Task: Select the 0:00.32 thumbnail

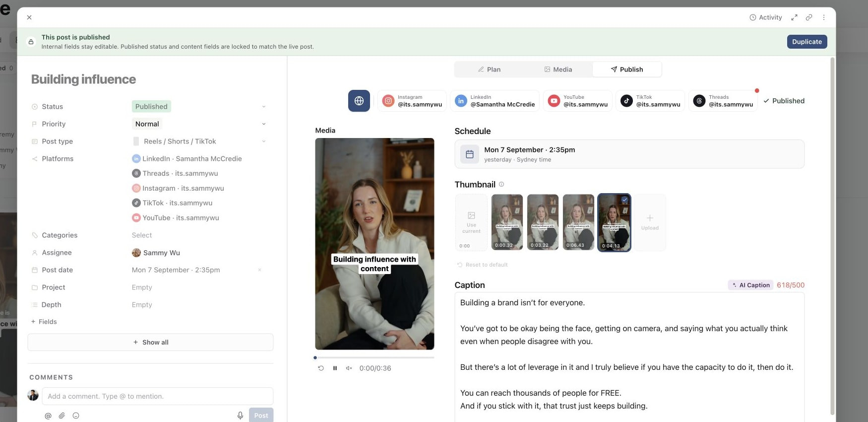Action: tap(507, 222)
